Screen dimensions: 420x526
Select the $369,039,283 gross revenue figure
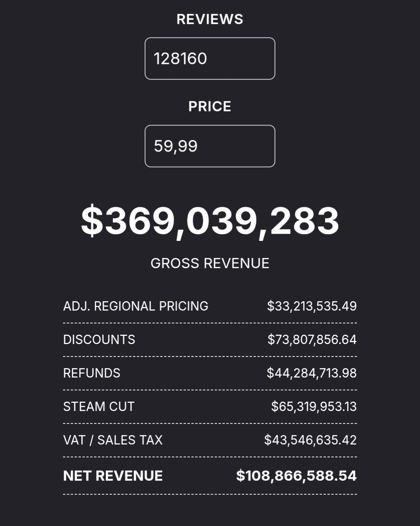[210, 221]
